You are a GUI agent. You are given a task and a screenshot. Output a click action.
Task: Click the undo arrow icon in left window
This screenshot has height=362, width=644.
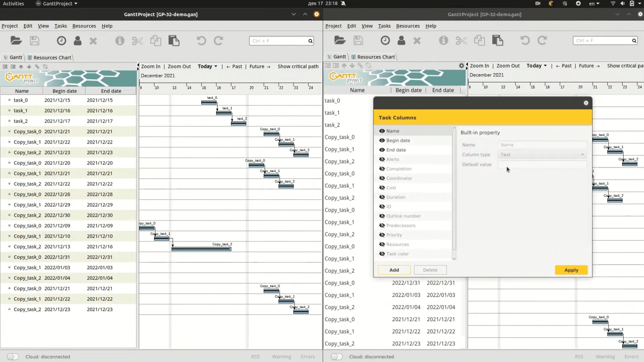tap(201, 41)
